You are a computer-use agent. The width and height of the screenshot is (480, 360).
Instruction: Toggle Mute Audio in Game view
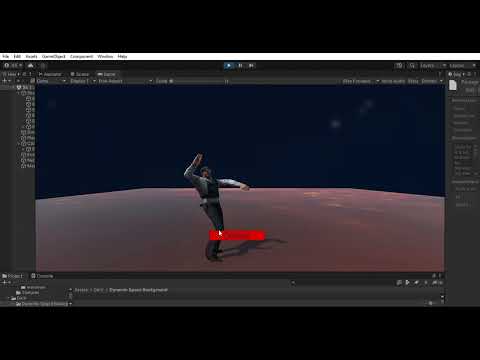(x=393, y=81)
